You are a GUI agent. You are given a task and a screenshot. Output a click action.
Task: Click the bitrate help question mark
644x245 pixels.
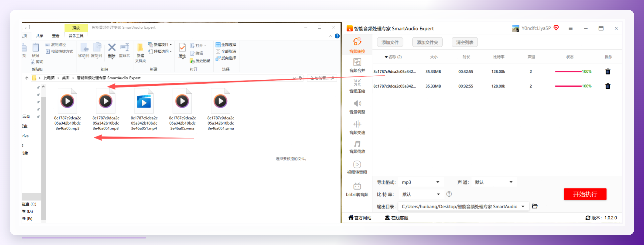(x=449, y=194)
